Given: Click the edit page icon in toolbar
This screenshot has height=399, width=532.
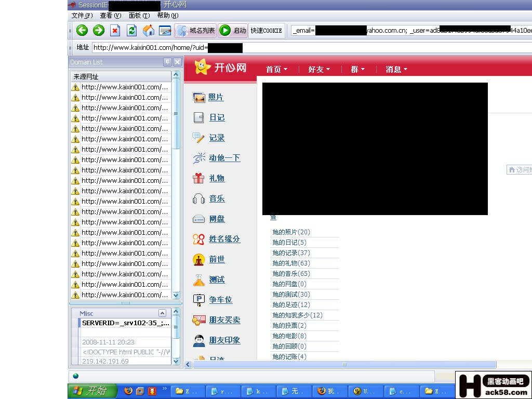Looking at the screenshot, I should point(165,31).
